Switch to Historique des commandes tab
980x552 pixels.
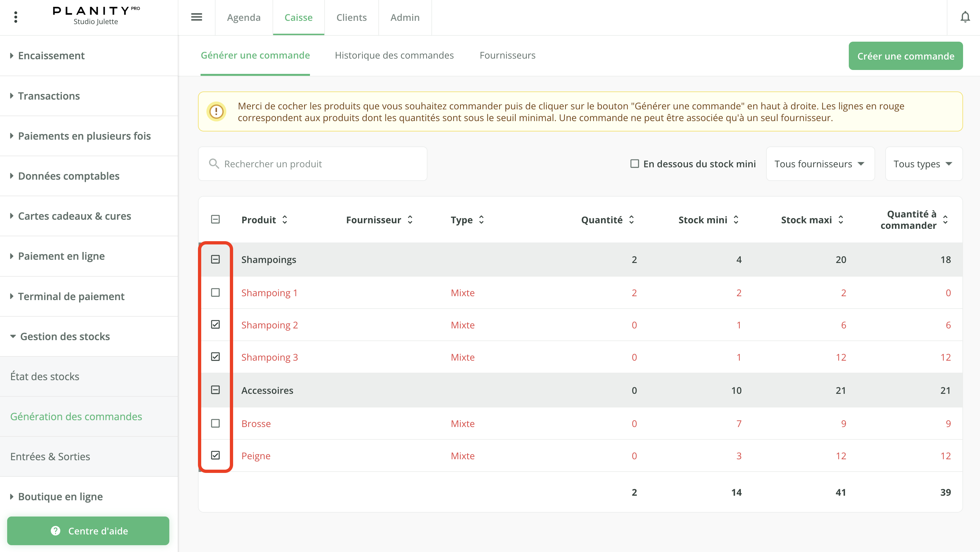pos(394,56)
